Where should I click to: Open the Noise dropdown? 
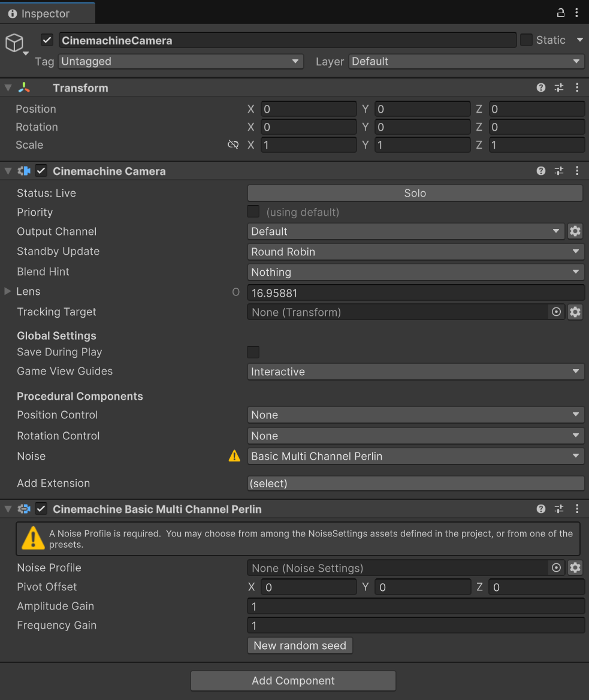tap(416, 456)
